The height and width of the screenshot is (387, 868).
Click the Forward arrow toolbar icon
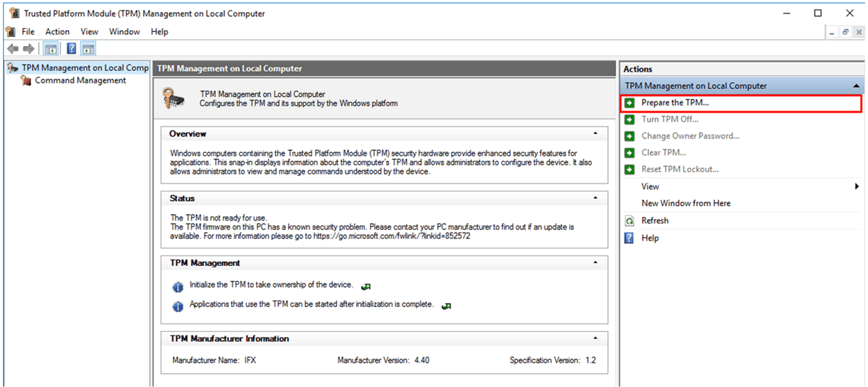coord(29,49)
